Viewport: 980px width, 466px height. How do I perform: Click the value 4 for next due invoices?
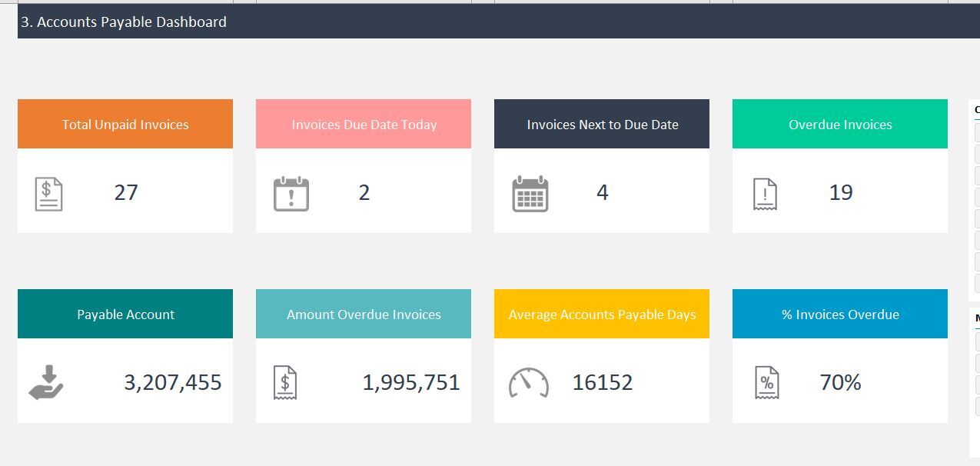[x=603, y=192]
